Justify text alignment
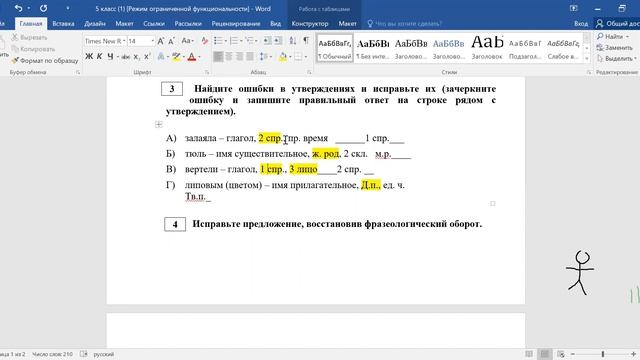The image size is (640, 360). tap(250, 56)
